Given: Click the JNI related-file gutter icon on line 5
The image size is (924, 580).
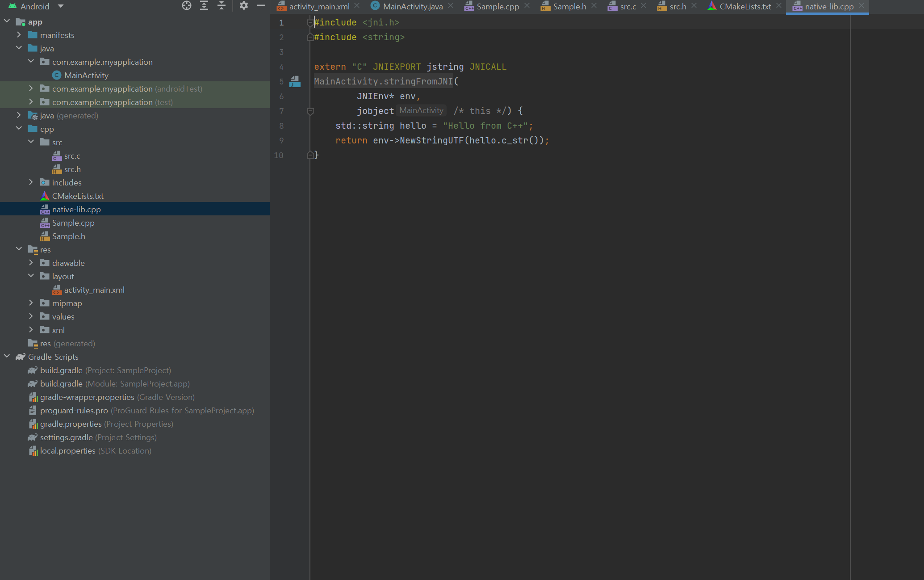Looking at the screenshot, I should (x=295, y=81).
